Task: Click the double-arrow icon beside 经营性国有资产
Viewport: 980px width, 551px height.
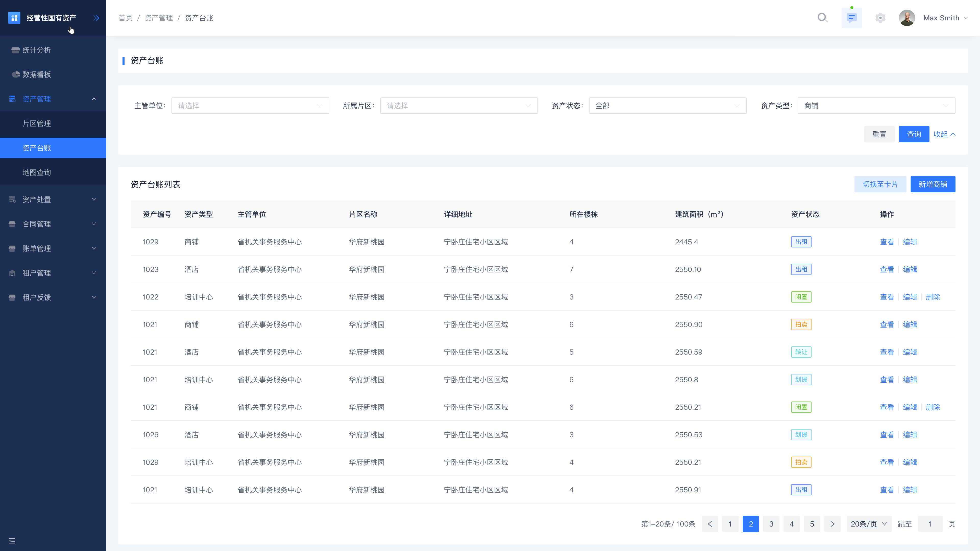Action: click(x=96, y=18)
